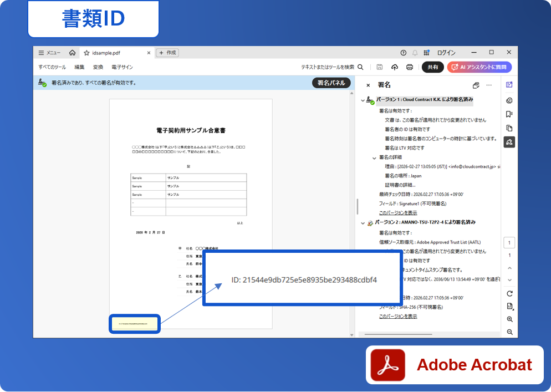551x392 pixels.
Task: Click the zoom out magnifier icon
Action: point(509,332)
